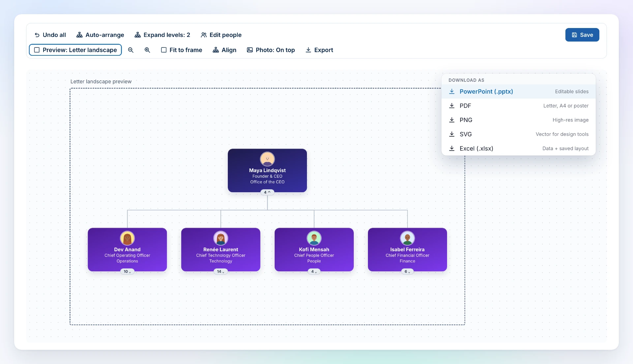Screen dimensions: 633x364
Task: Open Edit people
Action: click(x=221, y=35)
